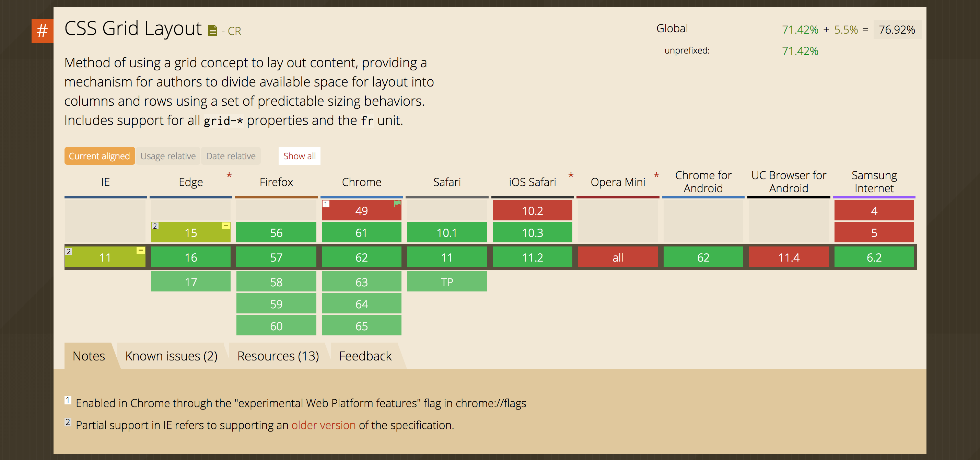This screenshot has width=980, height=460.
Task: Switch to Usage relative view
Action: click(x=168, y=156)
